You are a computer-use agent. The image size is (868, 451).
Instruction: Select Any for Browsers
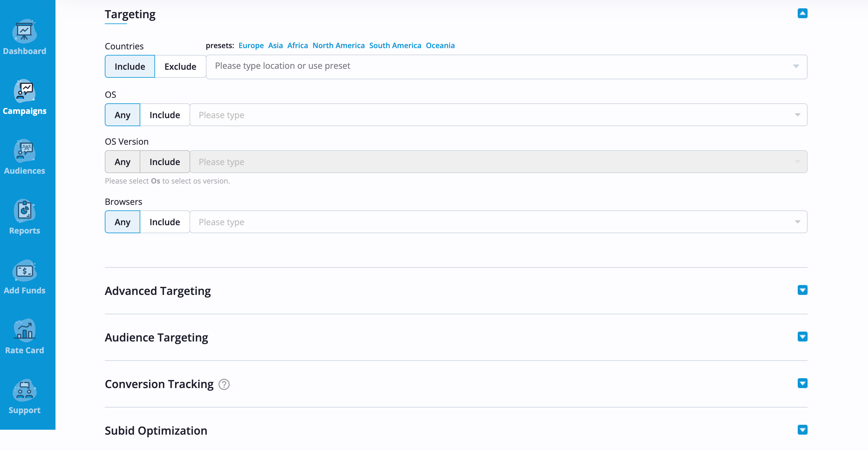(x=122, y=222)
